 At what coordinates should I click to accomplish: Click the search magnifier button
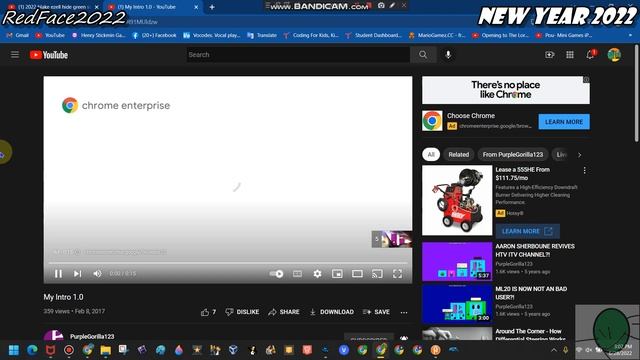(423, 55)
